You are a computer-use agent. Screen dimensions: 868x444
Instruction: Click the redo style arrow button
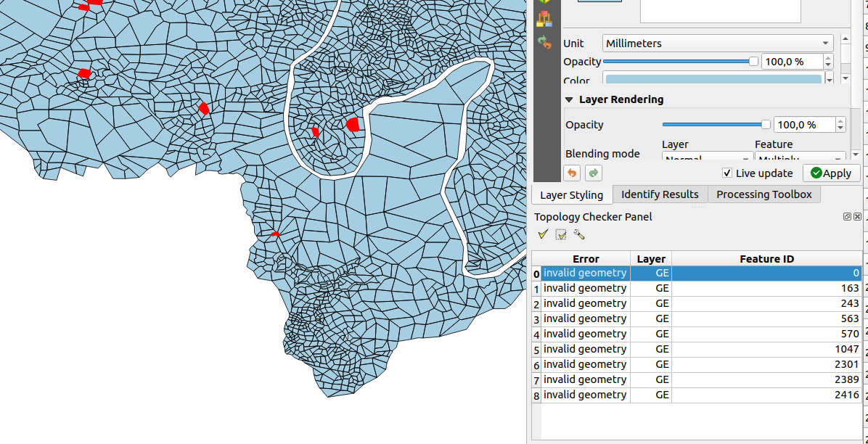(593, 173)
